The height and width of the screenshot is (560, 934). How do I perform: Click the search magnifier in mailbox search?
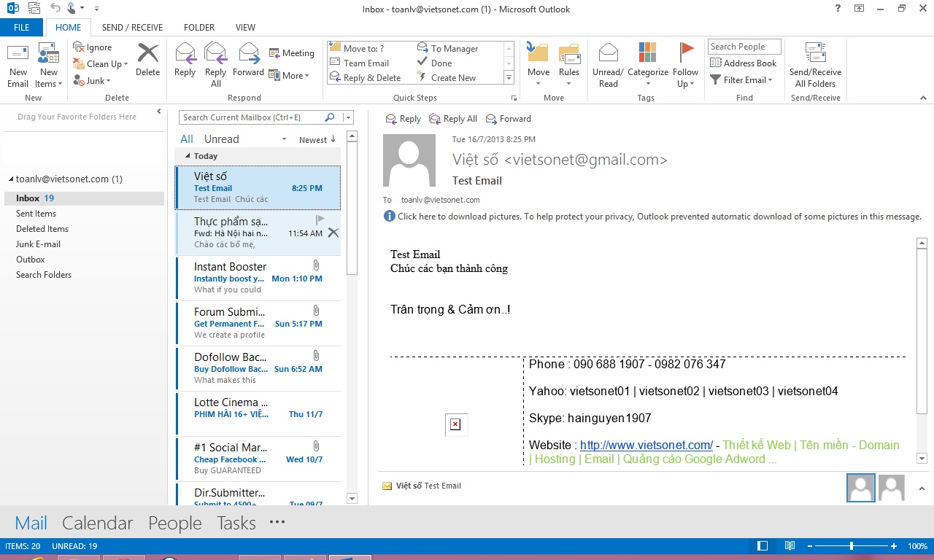coord(330,117)
